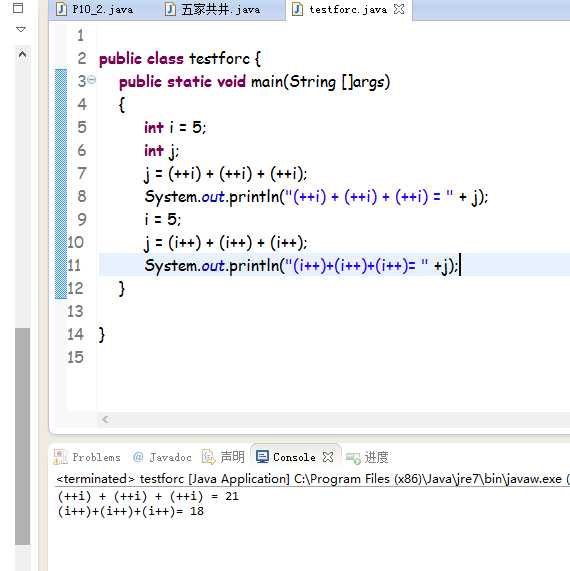Screen dimensions: 570x571
Task: Select the testforc.java editor tab
Action: (x=348, y=9)
